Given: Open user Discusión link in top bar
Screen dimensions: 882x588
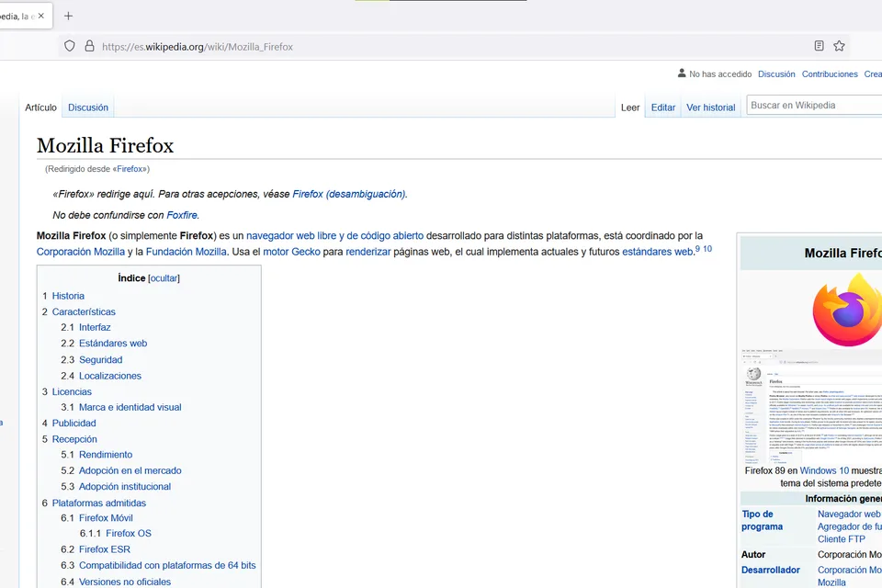Looking at the screenshot, I should pos(776,74).
